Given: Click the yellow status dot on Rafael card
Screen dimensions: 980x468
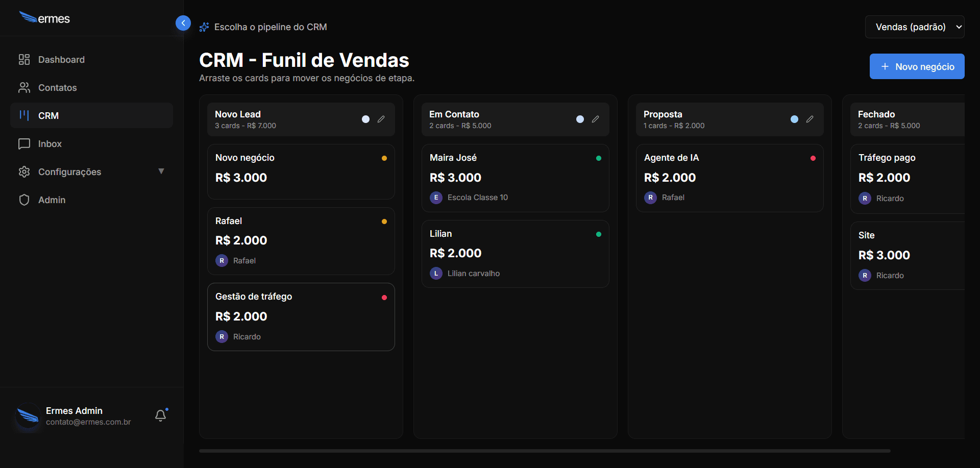Looking at the screenshot, I should click(384, 221).
